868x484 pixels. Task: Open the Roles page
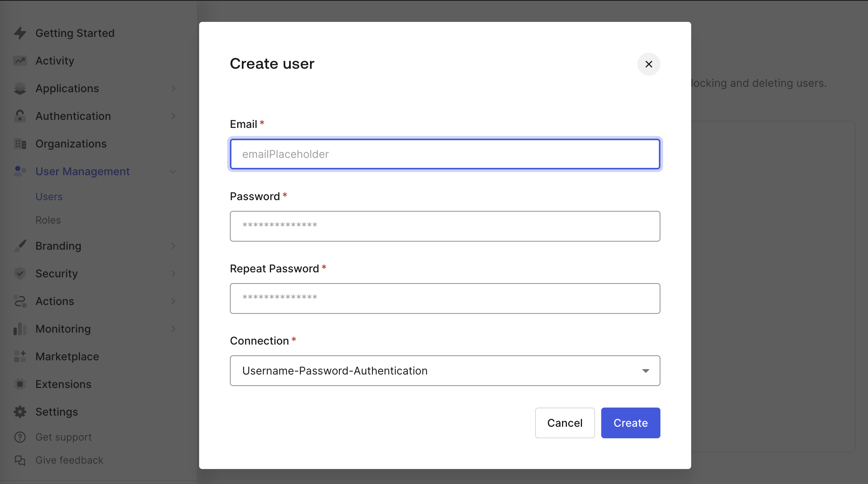point(48,220)
